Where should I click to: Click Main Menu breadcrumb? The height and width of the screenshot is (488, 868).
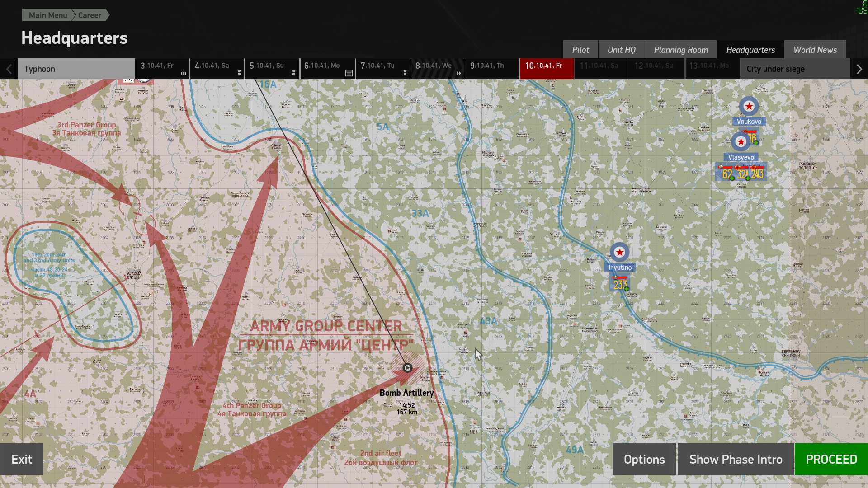(x=47, y=15)
